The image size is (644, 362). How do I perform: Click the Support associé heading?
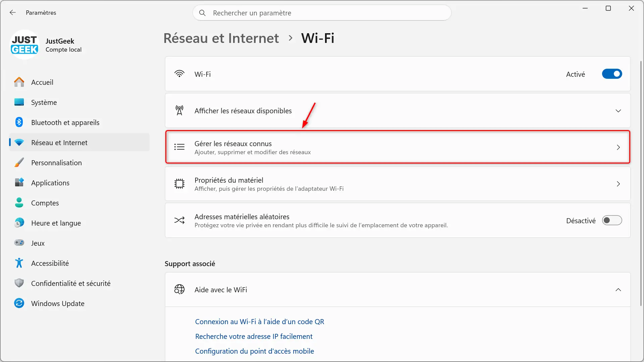(190, 264)
